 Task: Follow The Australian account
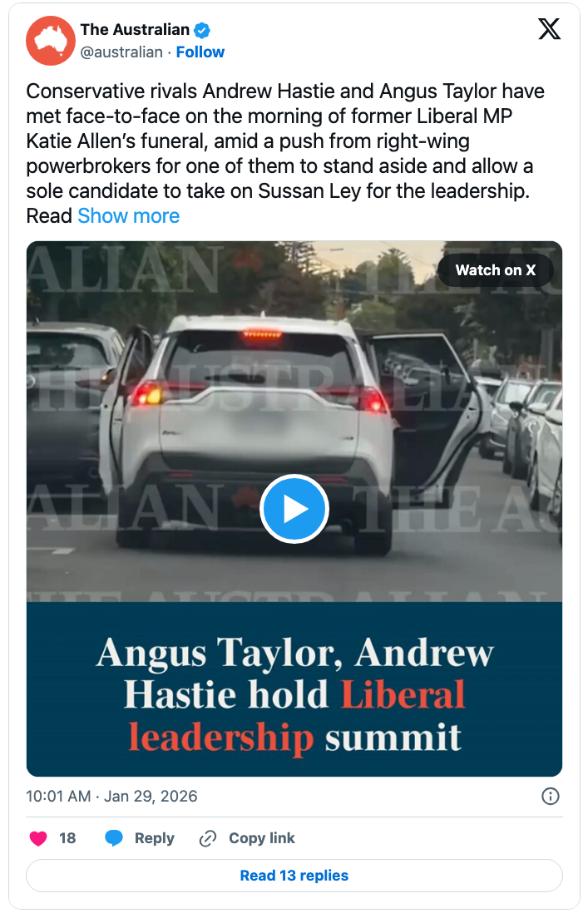point(200,52)
